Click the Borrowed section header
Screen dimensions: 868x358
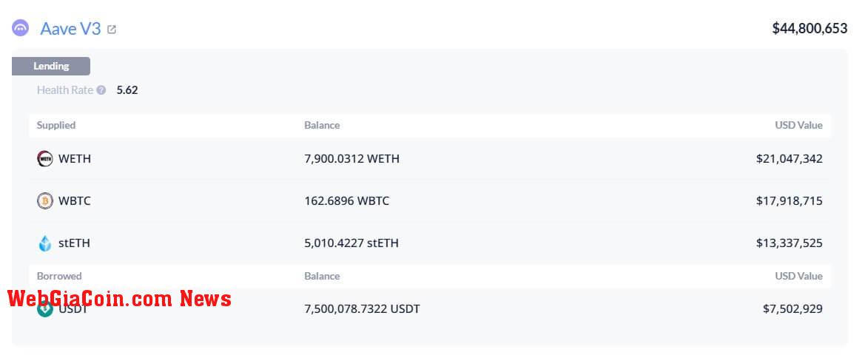(59, 276)
